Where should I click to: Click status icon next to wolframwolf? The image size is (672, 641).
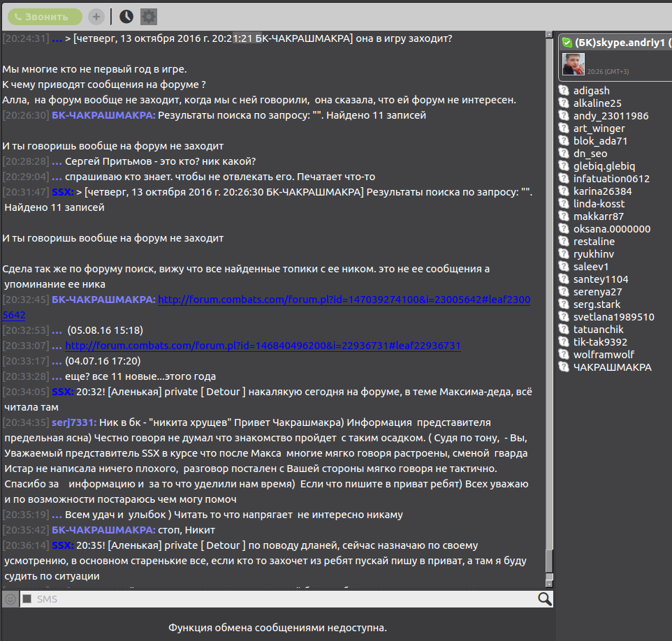coord(564,354)
